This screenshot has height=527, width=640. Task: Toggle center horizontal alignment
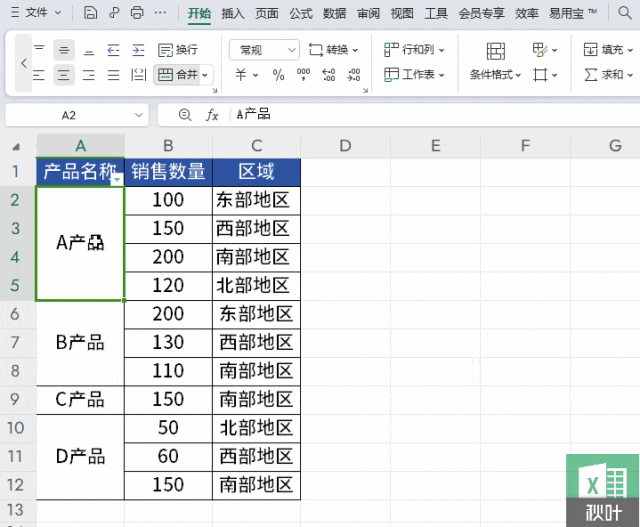coord(64,75)
